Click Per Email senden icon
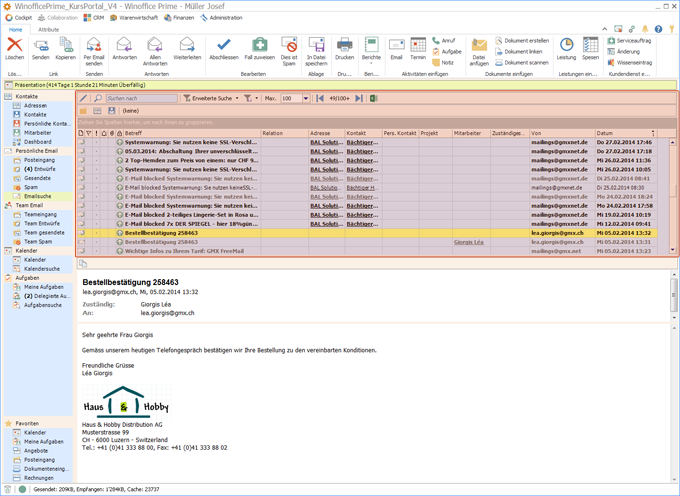Screen dimensions: 680x496 94,45
